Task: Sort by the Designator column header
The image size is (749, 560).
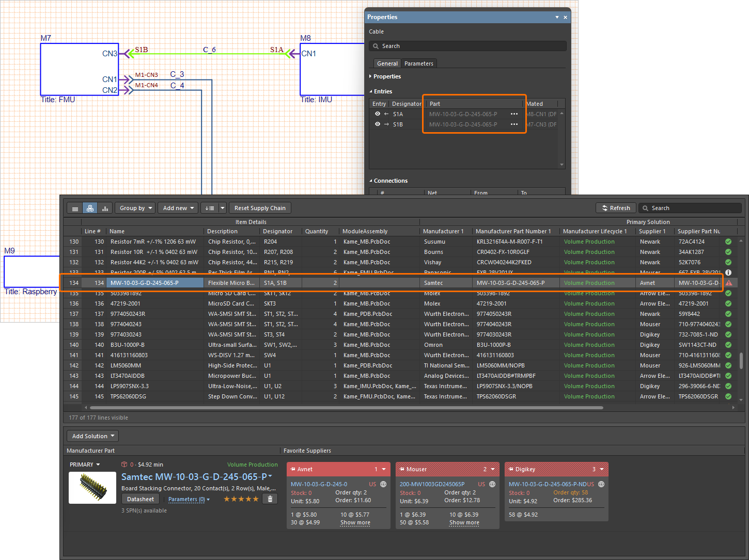Action: pyautogui.click(x=280, y=231)
